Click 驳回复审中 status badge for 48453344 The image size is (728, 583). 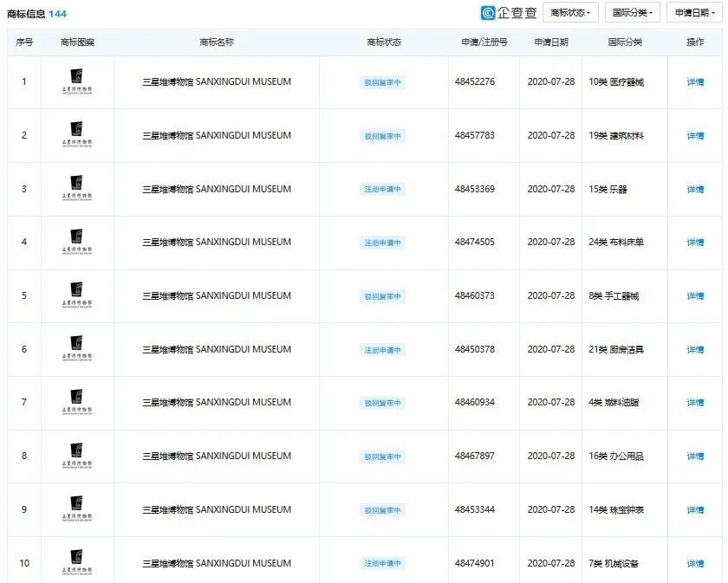[382, 510]
